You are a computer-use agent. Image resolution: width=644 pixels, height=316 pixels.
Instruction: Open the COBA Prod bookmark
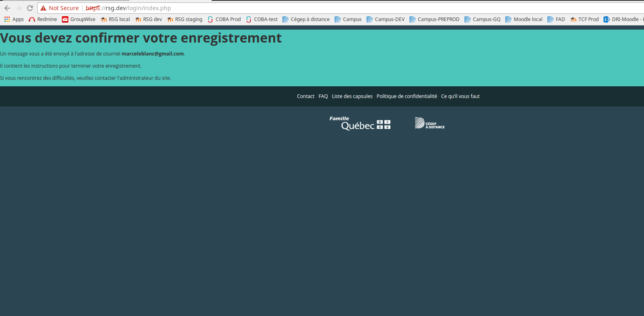[224, 19]
